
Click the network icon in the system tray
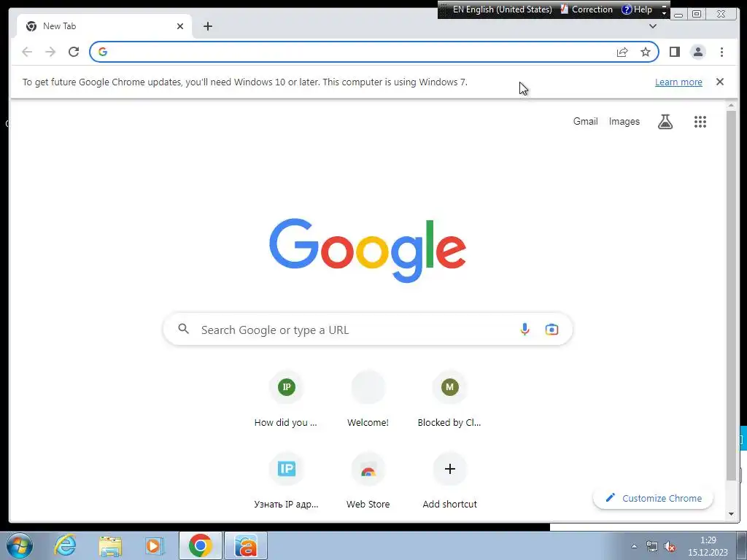click(651, 547)
